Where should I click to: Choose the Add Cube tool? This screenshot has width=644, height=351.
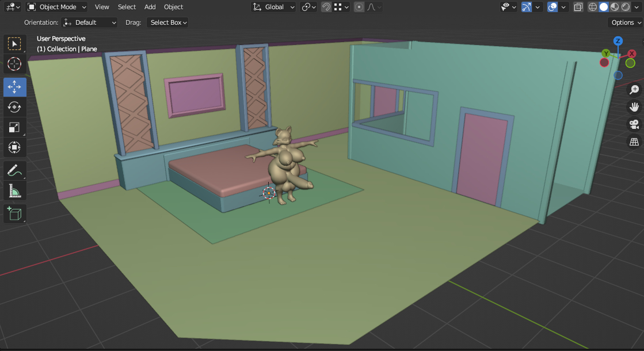point(14,213)
